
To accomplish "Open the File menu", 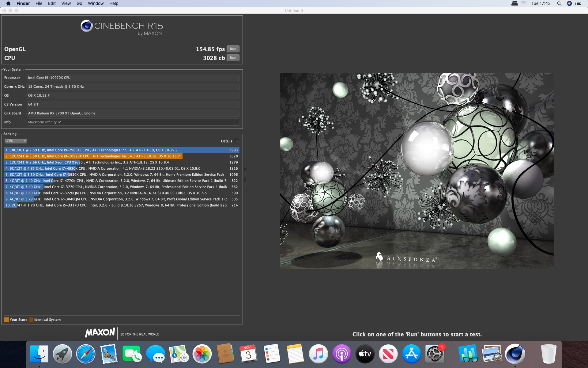I will tap(39, 3).
